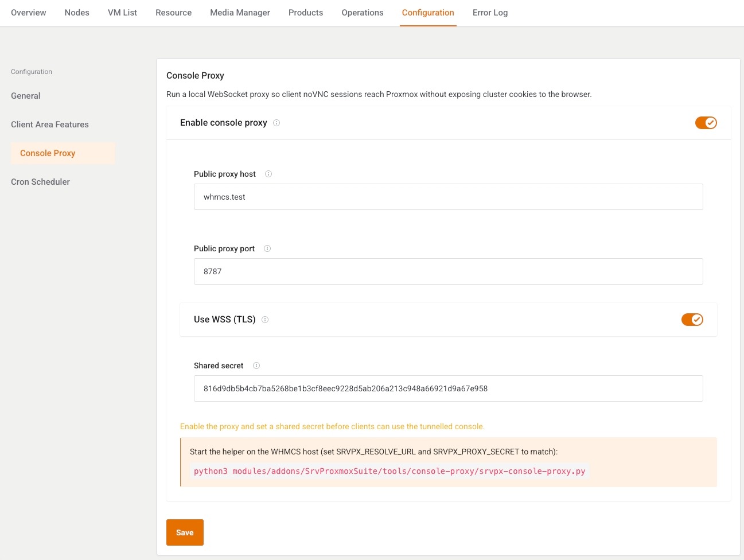
Task: Open the Resource tab
Action: (x=174, y=13)
